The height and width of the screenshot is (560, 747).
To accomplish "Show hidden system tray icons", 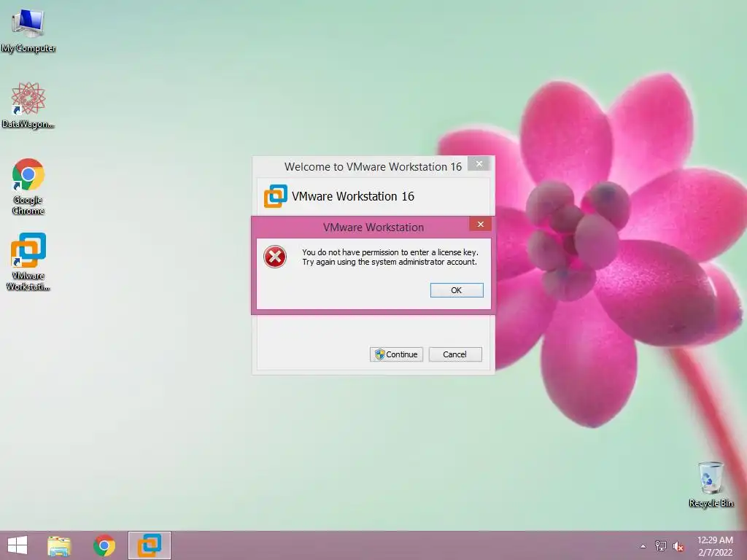I will (x=643, y=546).
